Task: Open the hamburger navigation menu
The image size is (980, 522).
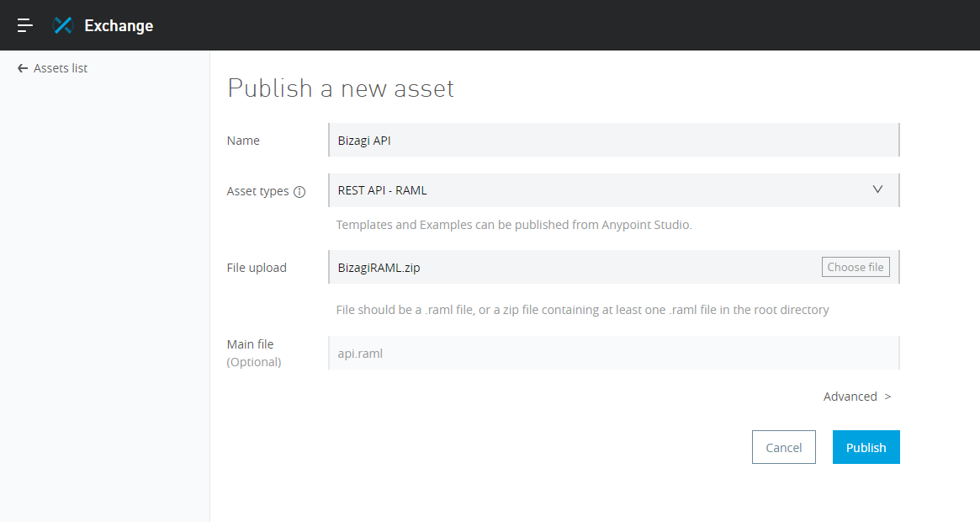Action: 25,25
